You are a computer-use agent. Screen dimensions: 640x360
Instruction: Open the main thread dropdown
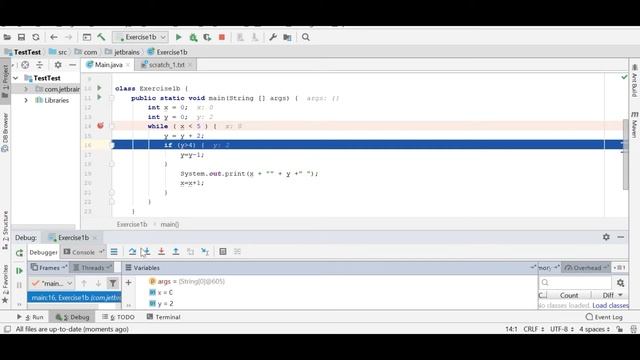point(52,283)
